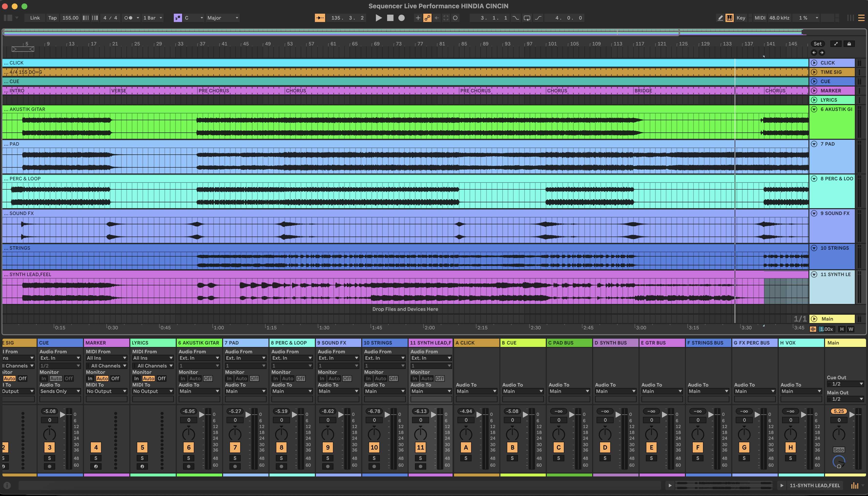Start playback with the Play button
This screenshot has width=868, height=496.
click(x=378, y=18)
